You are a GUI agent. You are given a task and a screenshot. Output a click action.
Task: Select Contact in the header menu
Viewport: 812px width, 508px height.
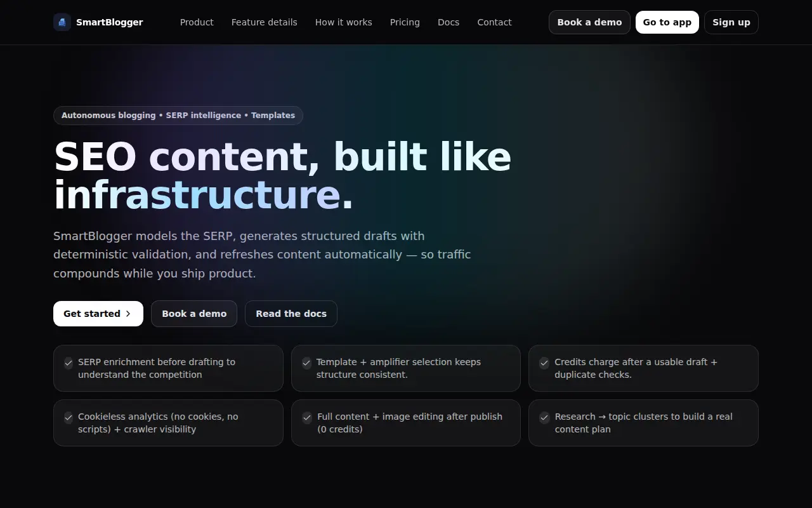[494, 22]
